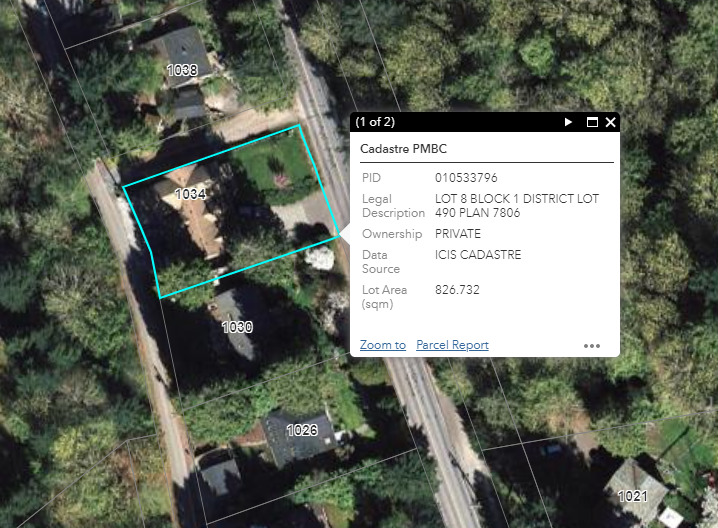Open the Parcel Report link
The width and height of the screenshot is (718, 528).
point(452,344)
